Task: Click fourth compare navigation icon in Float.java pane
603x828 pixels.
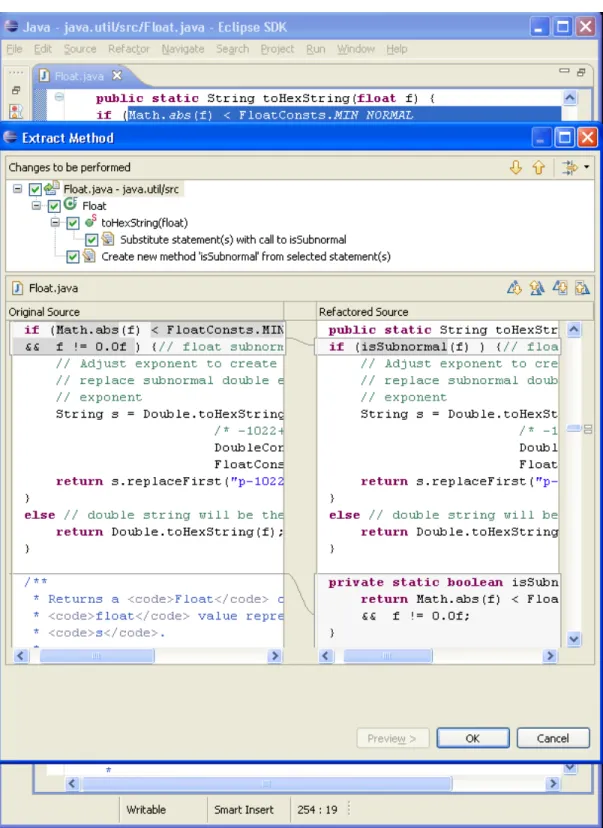Action: tap(582, 288)
